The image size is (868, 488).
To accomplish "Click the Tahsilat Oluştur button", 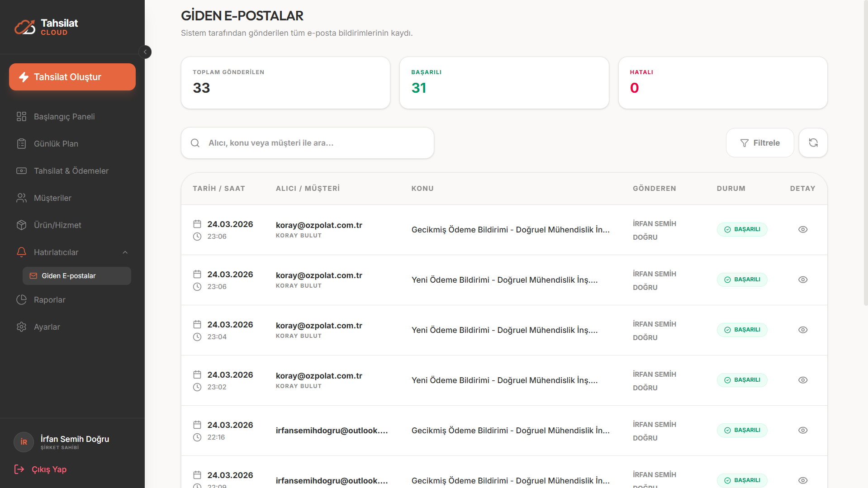I will pyautogui.click(x=72, y=77).
